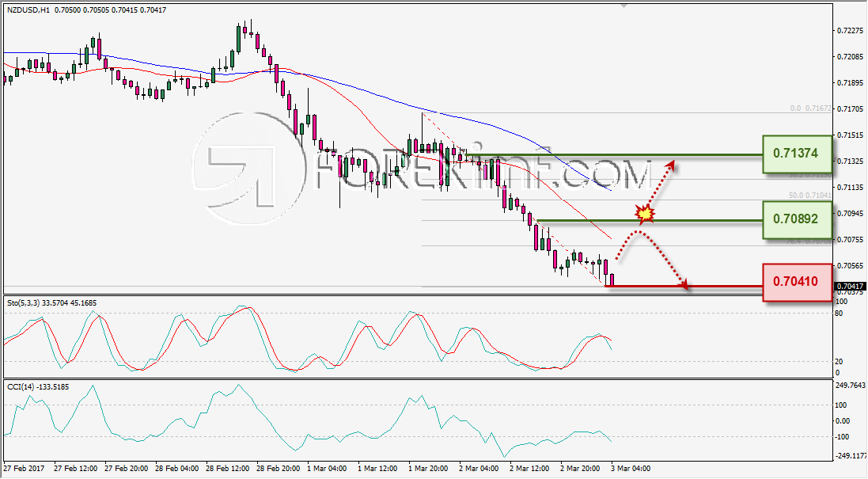Click the 28 Feb 20:00 time label
868x479 pixels.
(279, 469)
